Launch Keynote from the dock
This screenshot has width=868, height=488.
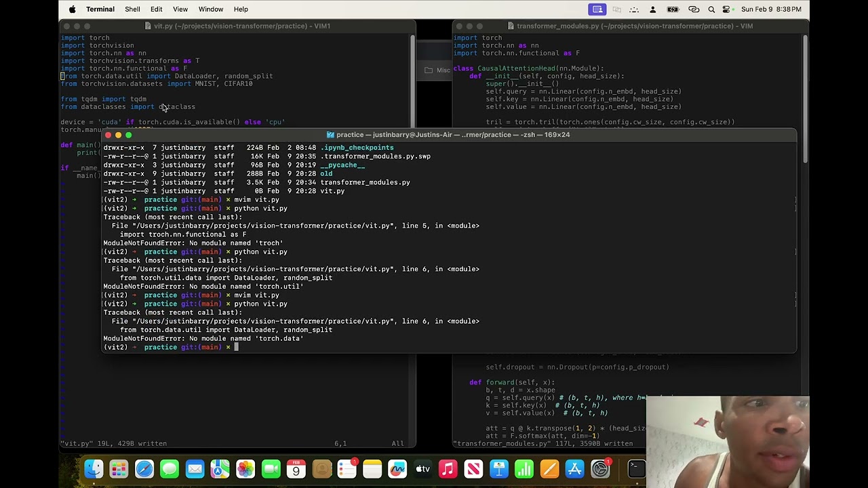[498, 468]
